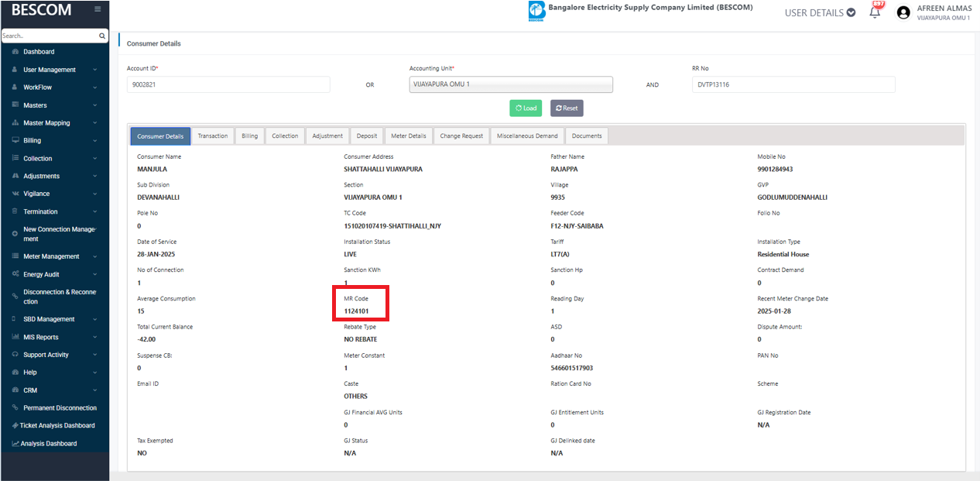Expand the Help menu chevron

(94, 373)
